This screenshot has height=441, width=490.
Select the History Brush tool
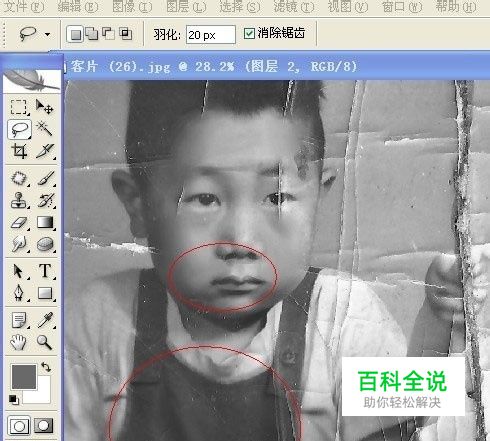point(45,200)
